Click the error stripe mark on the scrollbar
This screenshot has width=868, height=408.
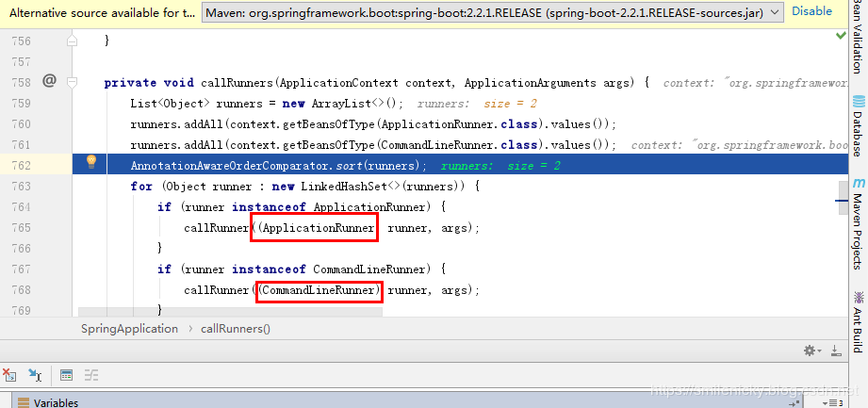pos(842,201)
